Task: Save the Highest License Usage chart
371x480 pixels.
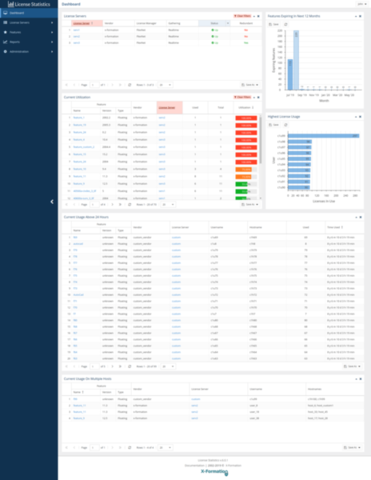Action: (274, 125)
